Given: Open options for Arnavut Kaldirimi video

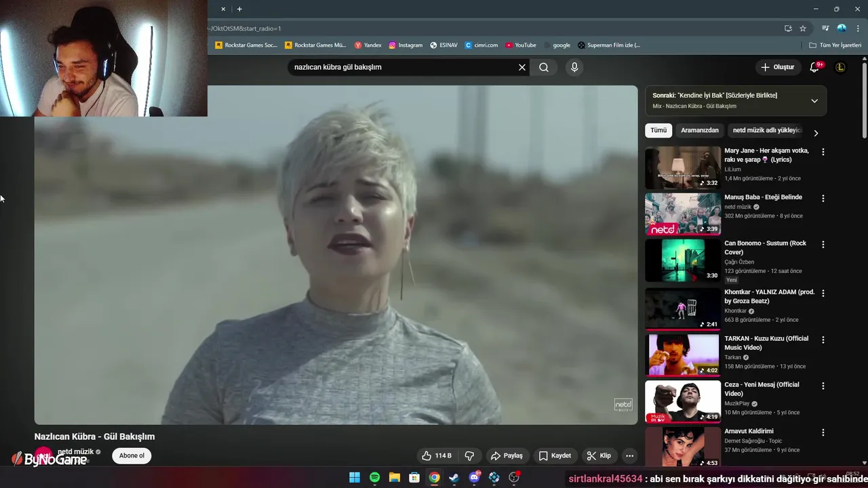Looking at the screenshot, I should [x=823, y=432].
